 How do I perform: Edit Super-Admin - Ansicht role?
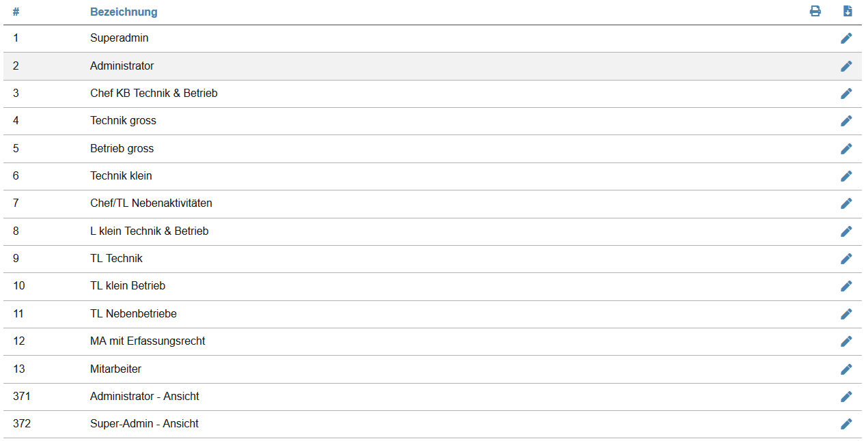click(846, 424)
